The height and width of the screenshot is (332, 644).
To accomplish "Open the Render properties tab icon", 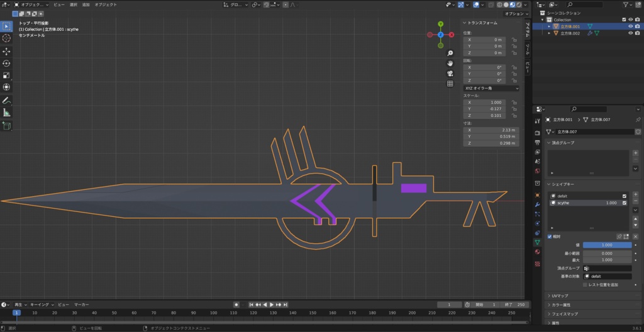I will [x=537, y=133].
